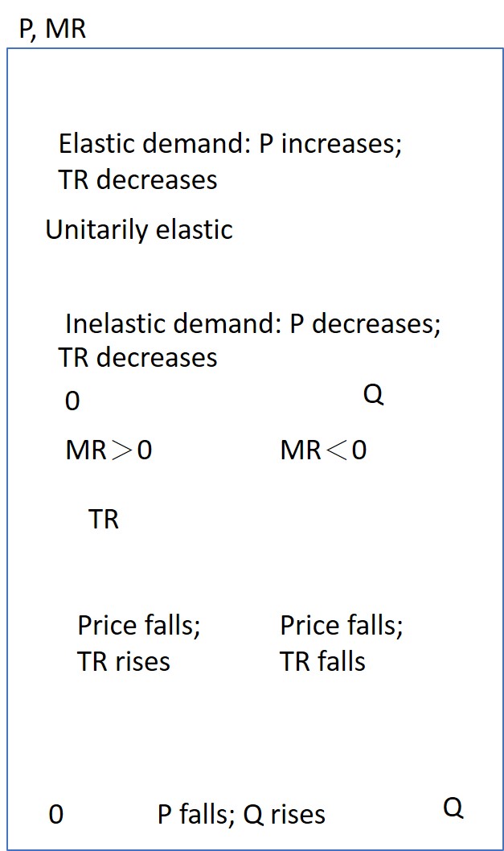This screenshot has width=504, height=851.
Task: Click the standalone 'TR' axis label
Action: pyautogui.click(x=103, y=520)
